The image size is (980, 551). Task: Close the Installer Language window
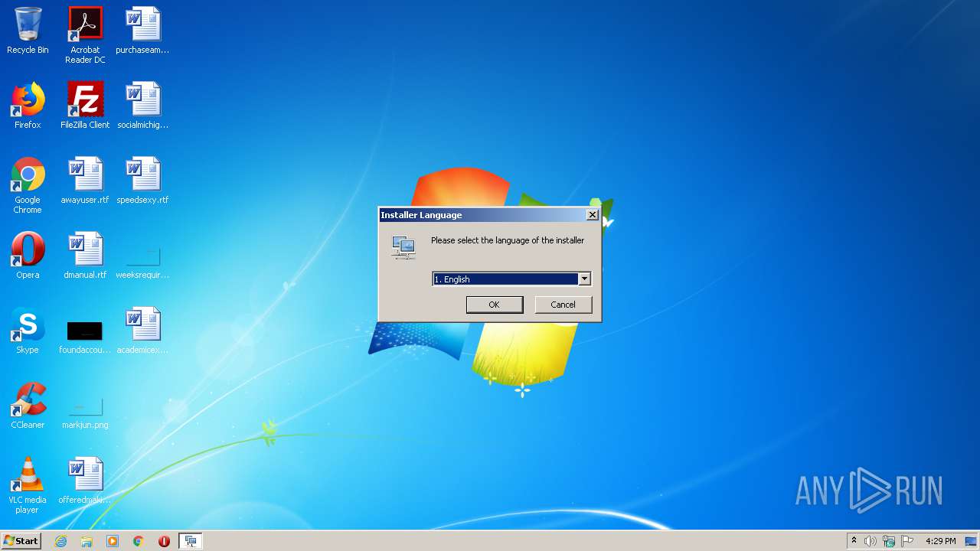pos(592,215)
